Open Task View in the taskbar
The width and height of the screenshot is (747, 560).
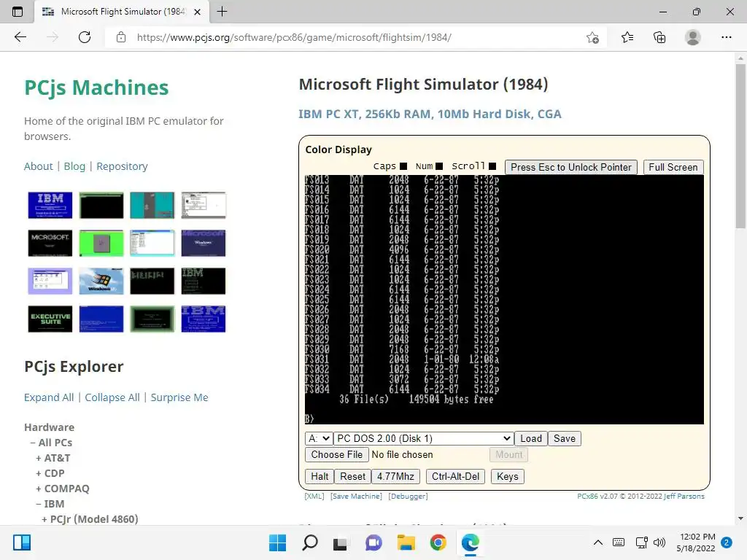pos(340,543)
